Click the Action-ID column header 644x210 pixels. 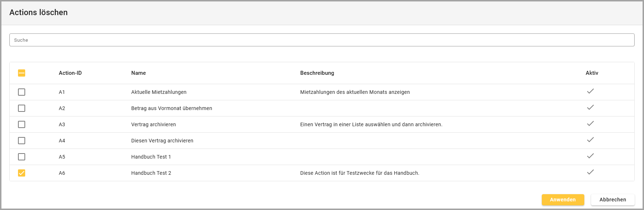pyautogui.click(x=70, y=73)
